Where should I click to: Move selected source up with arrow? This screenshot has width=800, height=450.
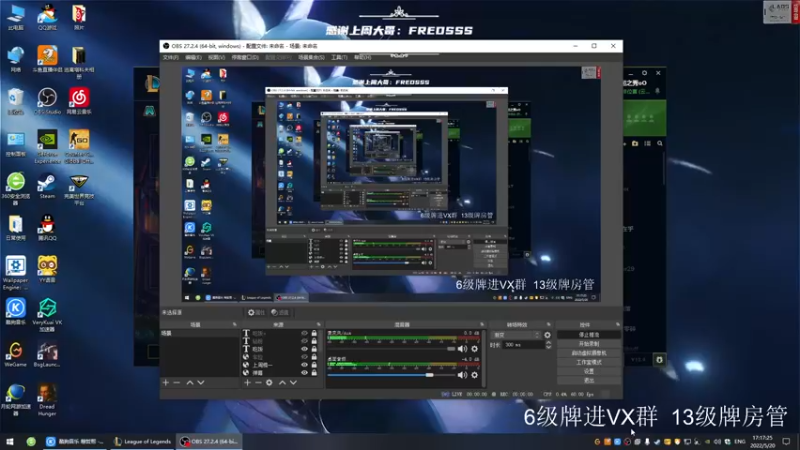pos(282,382)
